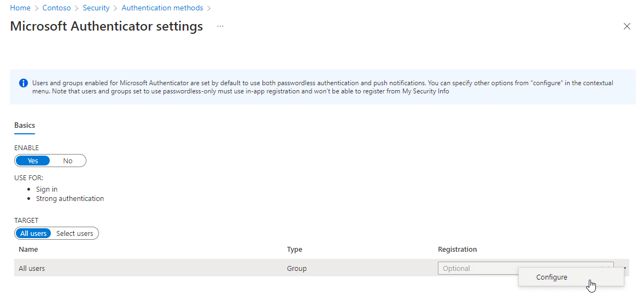Navigate to Authentication methods breadcrumb

162,8
